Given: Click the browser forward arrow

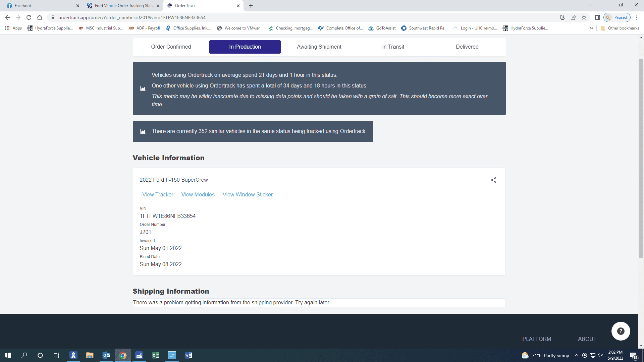Looking at the screenshot, I should (x=18, y=17).
